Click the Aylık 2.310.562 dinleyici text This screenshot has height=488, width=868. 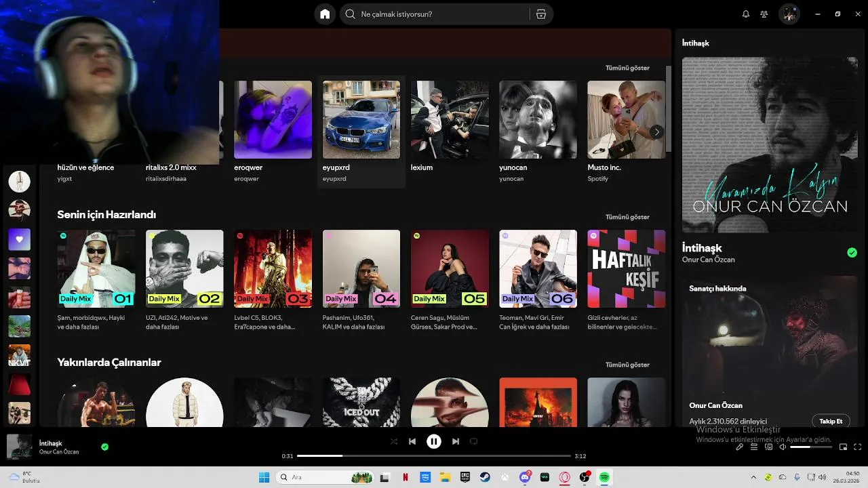click(x=728, y=422)
